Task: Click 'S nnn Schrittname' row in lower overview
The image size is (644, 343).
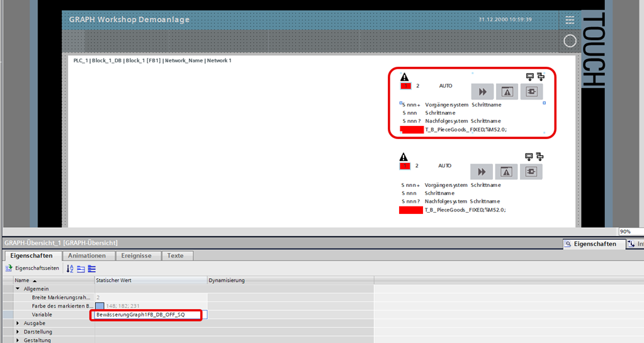Action: click(x=427, y=193)
